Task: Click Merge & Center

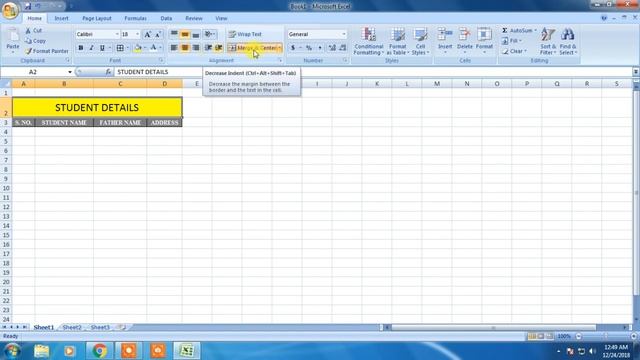Action: coord(252,48)
